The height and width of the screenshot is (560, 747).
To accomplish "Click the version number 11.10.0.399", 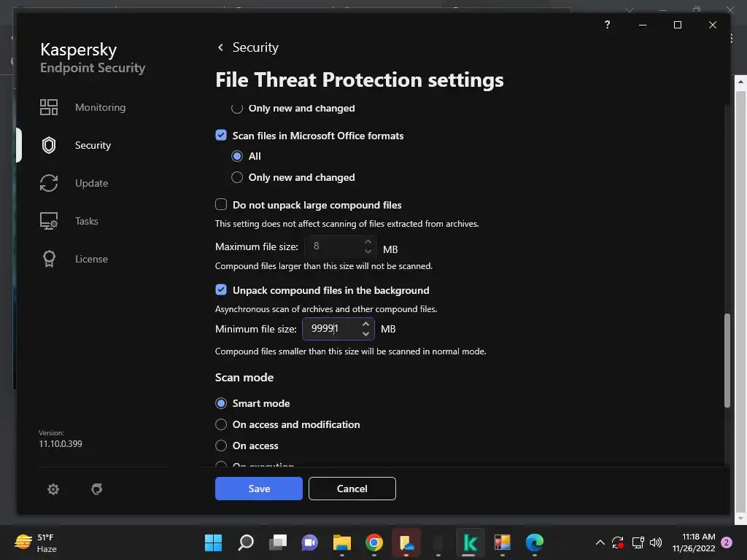I will (x=61, y=444).
